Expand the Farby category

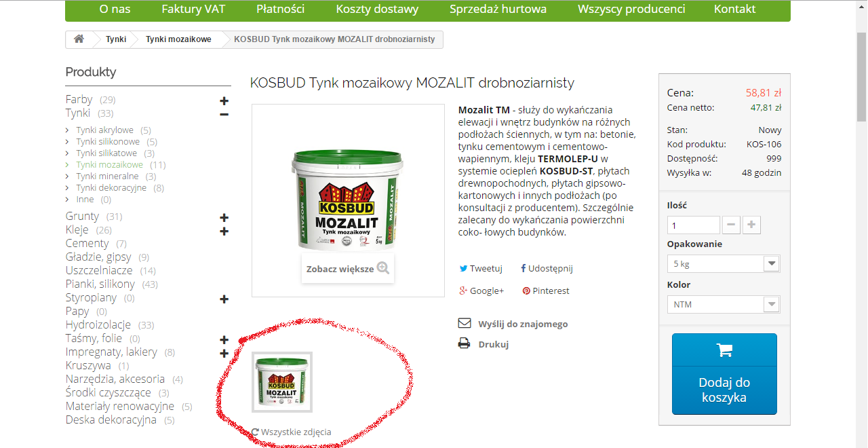[224, 101]
